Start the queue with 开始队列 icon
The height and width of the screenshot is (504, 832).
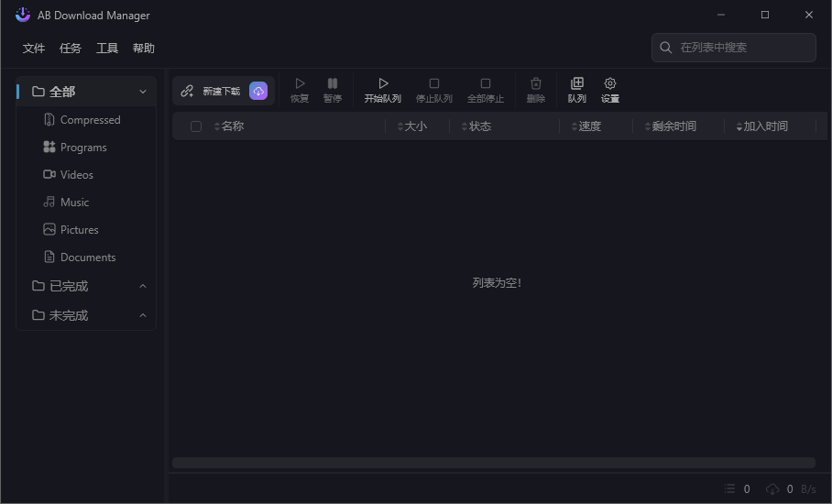coord(383,83)
